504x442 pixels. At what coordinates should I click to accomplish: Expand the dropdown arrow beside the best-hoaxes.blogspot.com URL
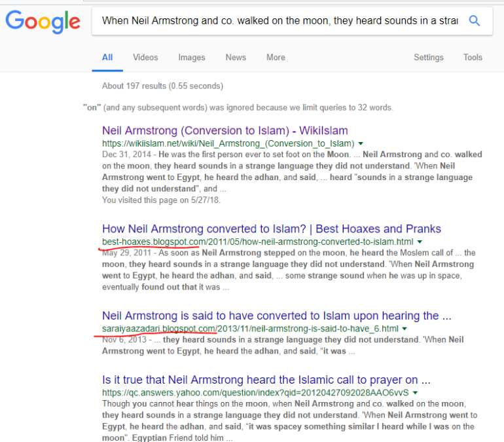tap(420, 242)
